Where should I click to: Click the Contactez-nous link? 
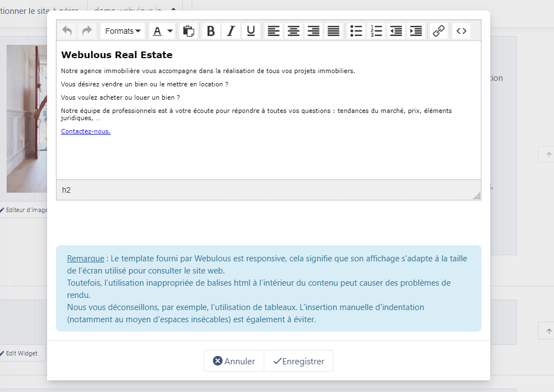[x=86, y=131]
